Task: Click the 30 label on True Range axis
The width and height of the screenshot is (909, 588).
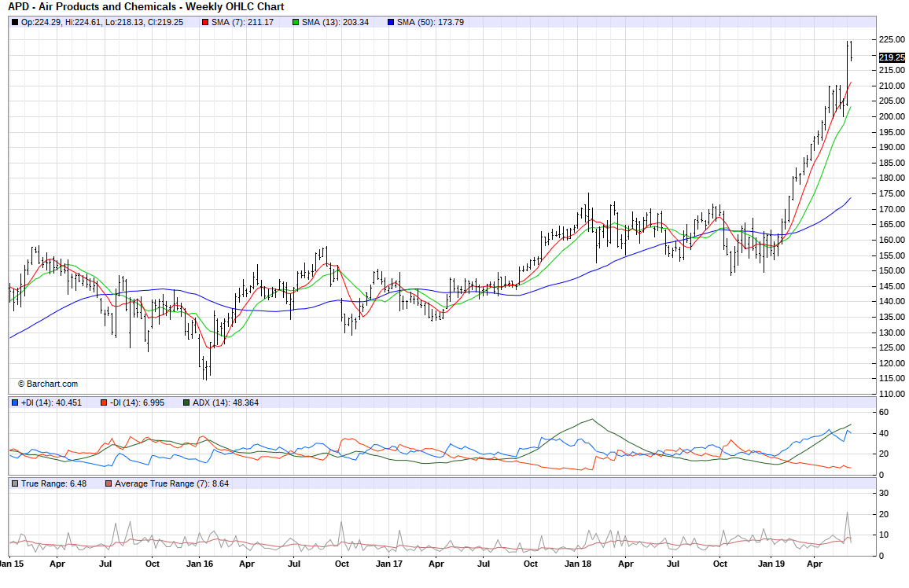Action: pos(884,493)
